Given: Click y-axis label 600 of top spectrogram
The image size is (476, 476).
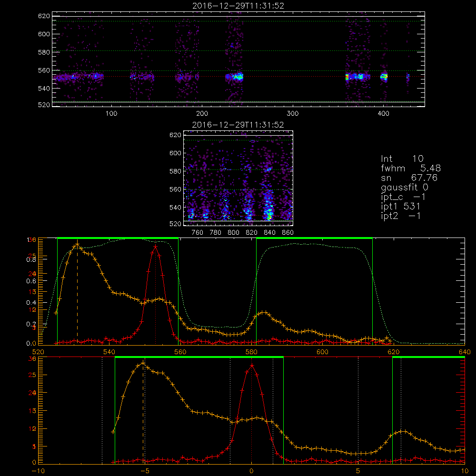Looking at the screenshot, I should point(44,34).
